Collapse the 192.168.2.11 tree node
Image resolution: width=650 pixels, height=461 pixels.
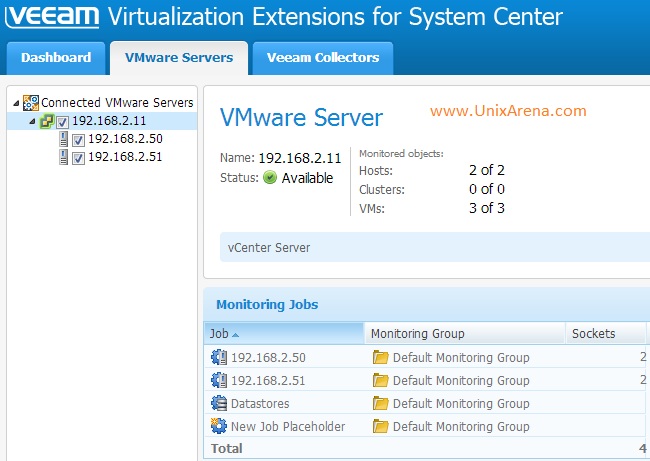(x=32, y=121)
